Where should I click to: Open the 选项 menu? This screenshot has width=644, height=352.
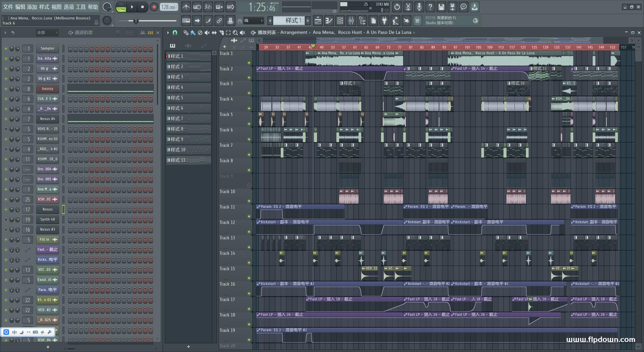click(x=69, y=7)
